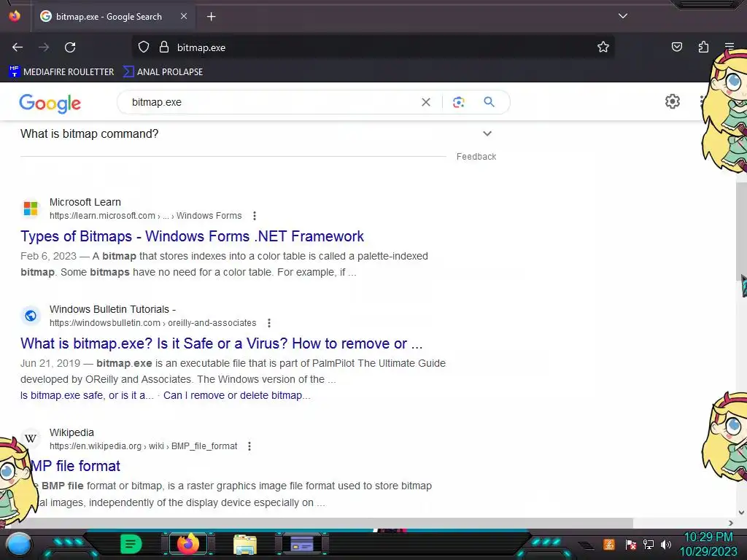
Task: Open more options for Wikipedia result
Action: point(249,446)
